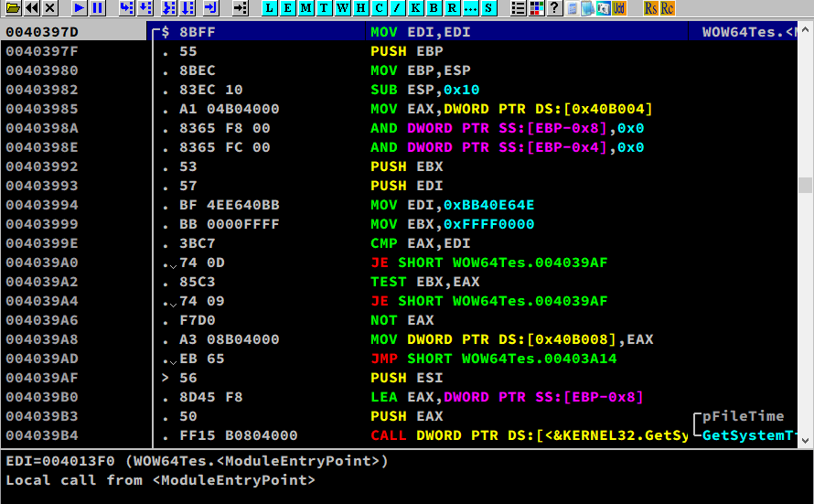The height and width of the screenshot is (504, 814).
Task: Click the vertical scrollbar thumb in disassembly
Action: 805,186
